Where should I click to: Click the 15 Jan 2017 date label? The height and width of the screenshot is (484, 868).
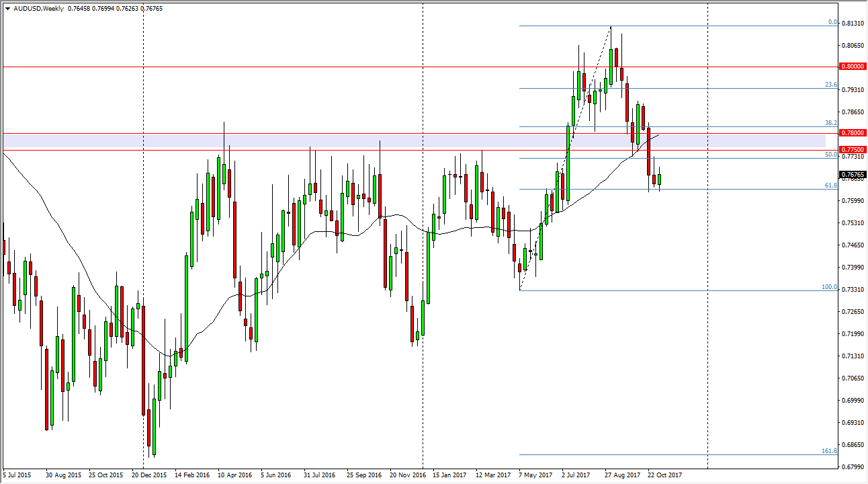click(x=450, y=475)
